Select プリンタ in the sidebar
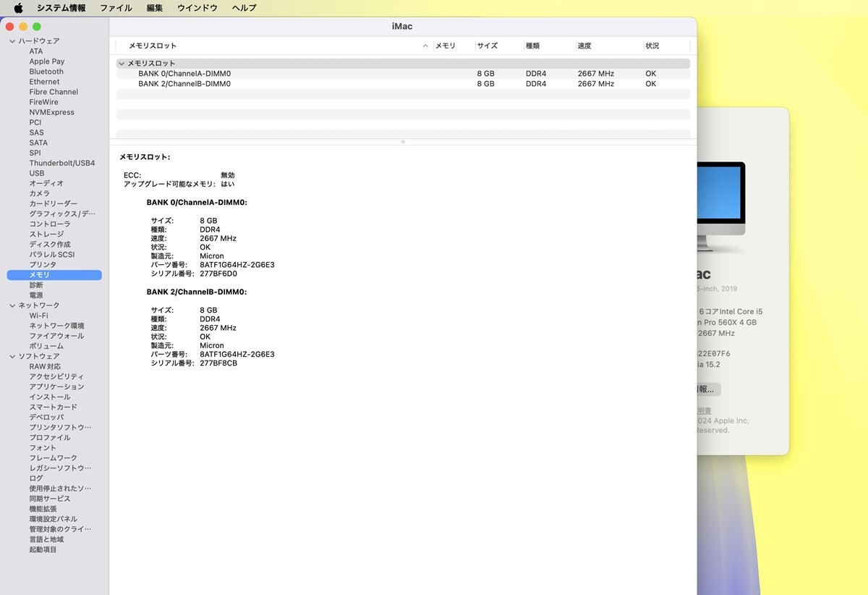The image size is (868, 595). point(43,264)
